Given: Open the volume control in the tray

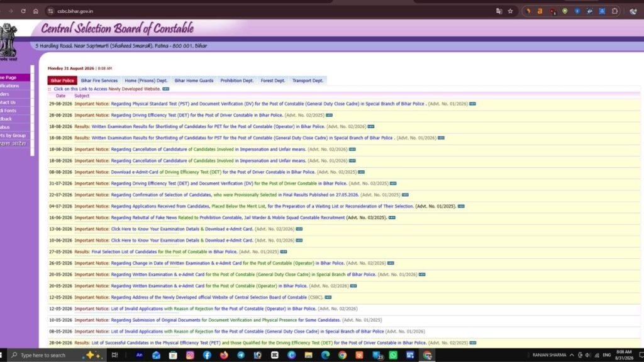Looking at the screenshot, I should 588,355.
